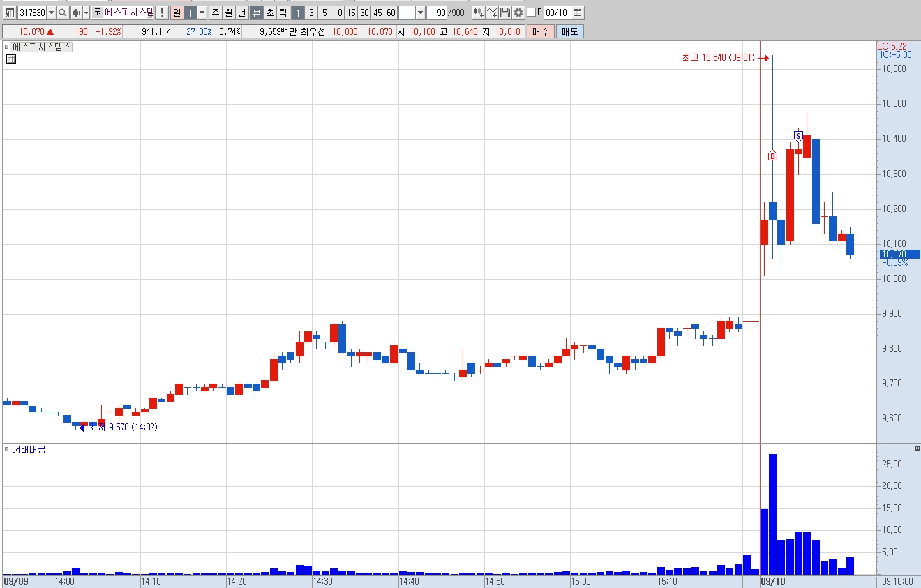The height and width of the screenshot is (588, 921).
Task: Click the 99 bar count input field
Action: (436, 13)
